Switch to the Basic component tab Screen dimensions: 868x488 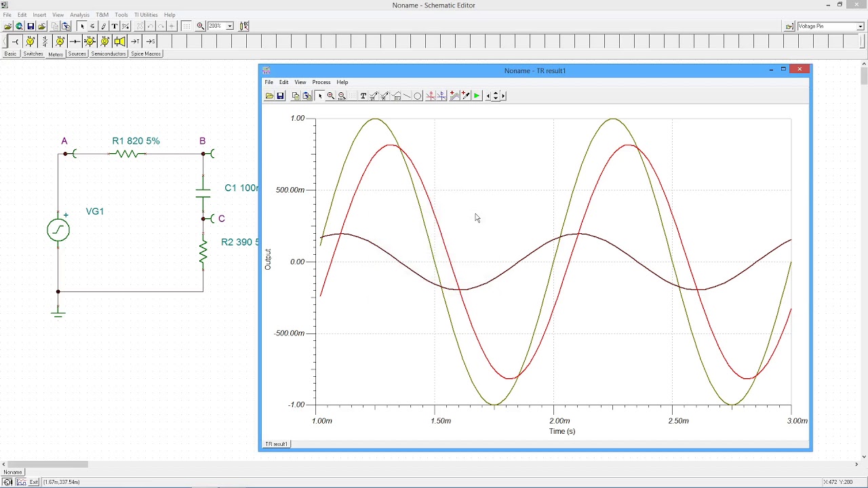10,54
